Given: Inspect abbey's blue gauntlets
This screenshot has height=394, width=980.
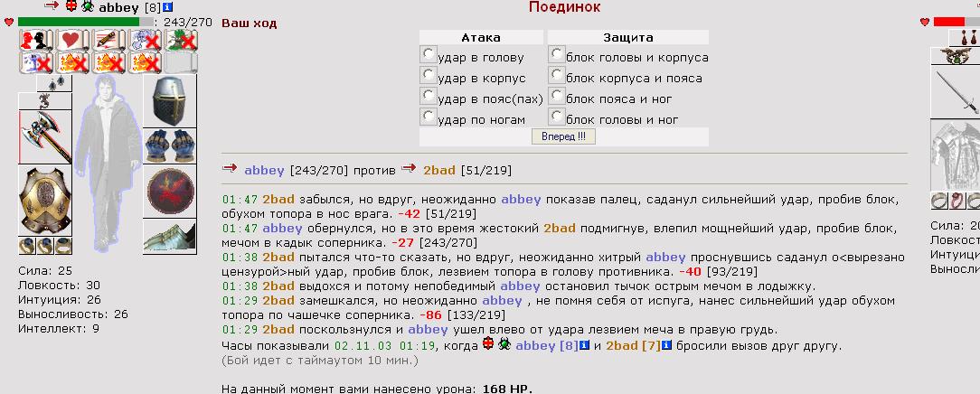Looking at the screenshot, I should 170,146.
